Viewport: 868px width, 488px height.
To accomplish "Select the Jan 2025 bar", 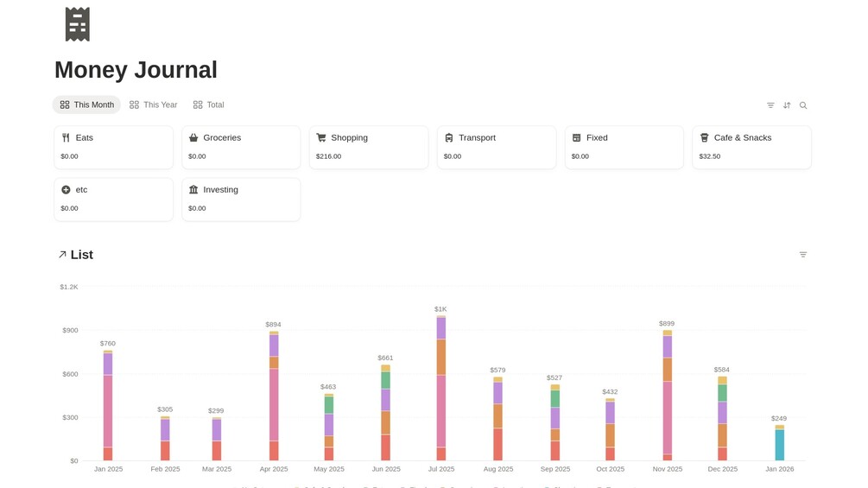I will (108, 406).
